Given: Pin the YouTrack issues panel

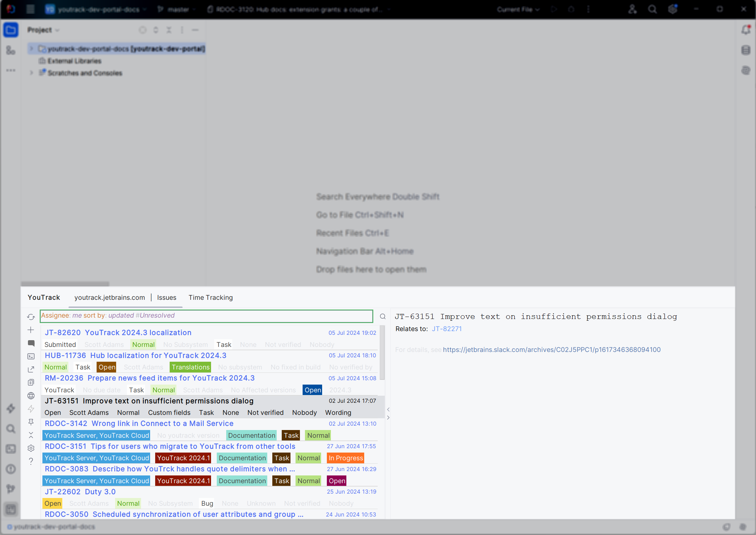Looking at the screenshot, I should 31,422.
